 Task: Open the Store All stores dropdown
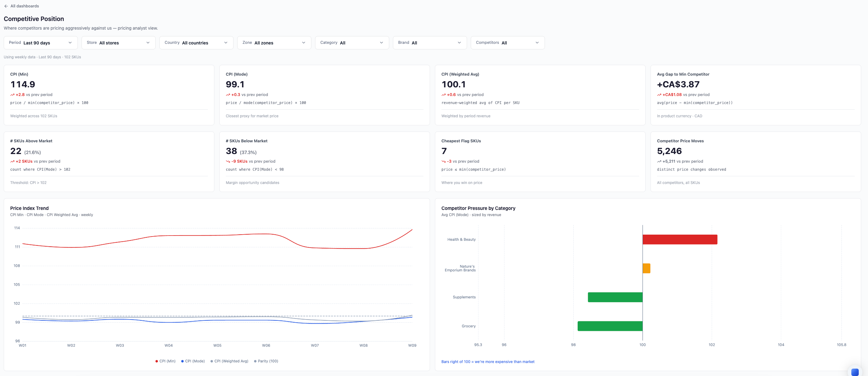pos(119,43)
